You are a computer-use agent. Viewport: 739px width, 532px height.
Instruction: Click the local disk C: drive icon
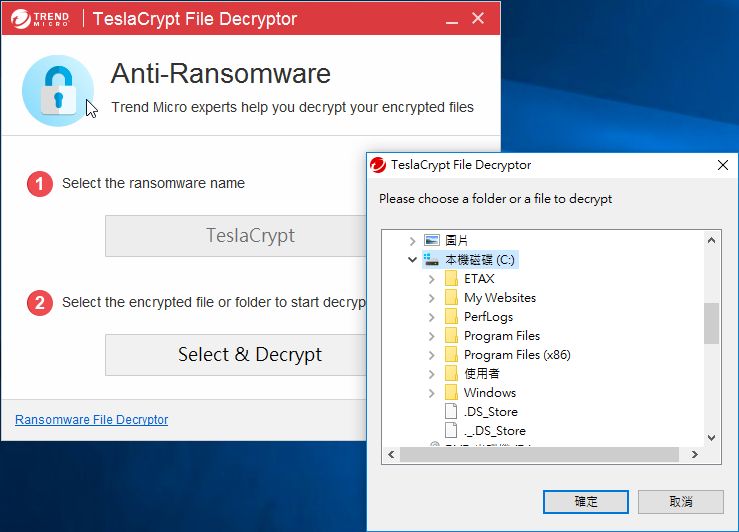431,259
